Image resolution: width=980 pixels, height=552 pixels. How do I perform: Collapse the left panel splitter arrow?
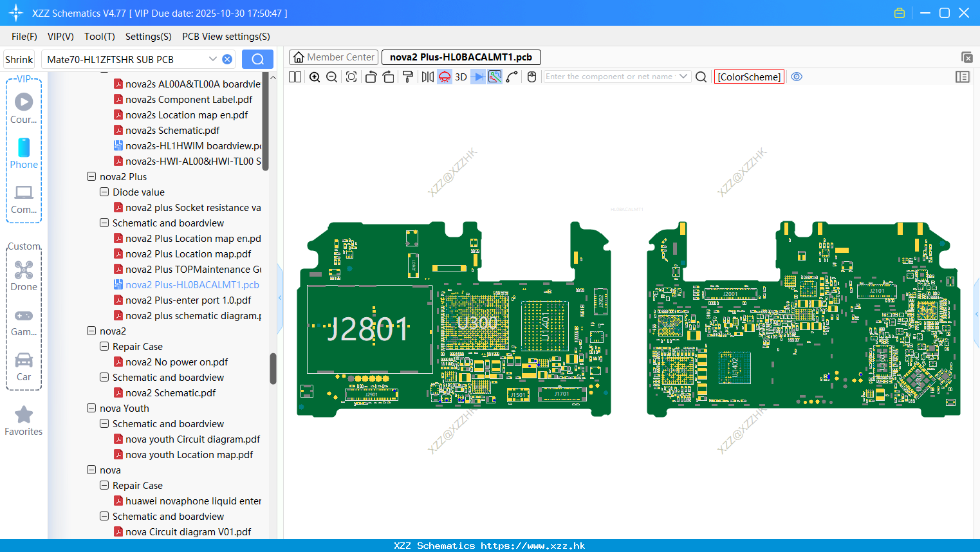280,298
